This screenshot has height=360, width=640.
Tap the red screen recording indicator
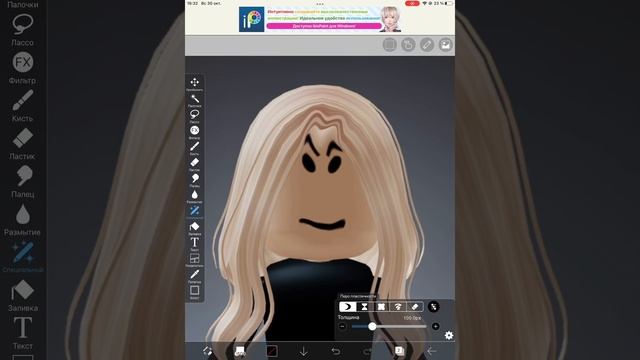[x=412, y=3]
